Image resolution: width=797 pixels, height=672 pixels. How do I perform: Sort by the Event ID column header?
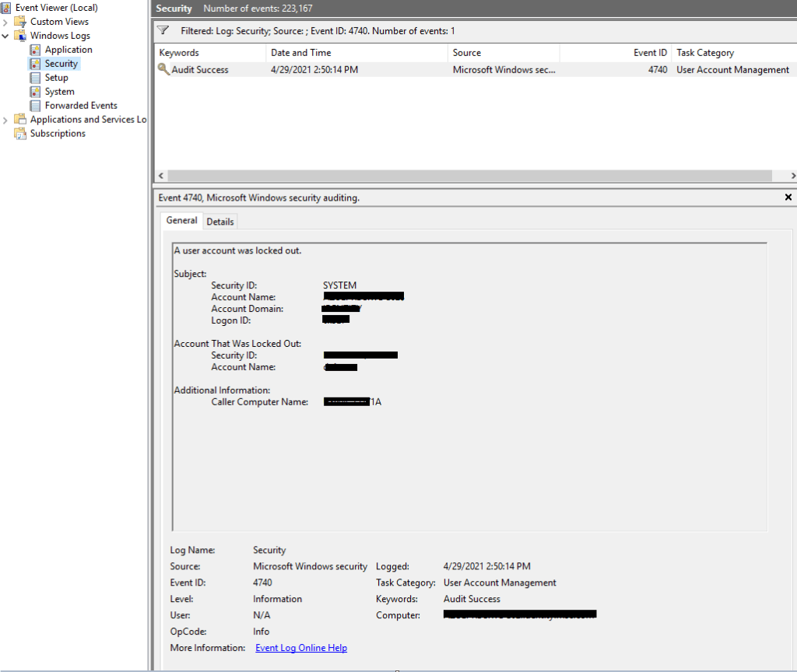649,53
